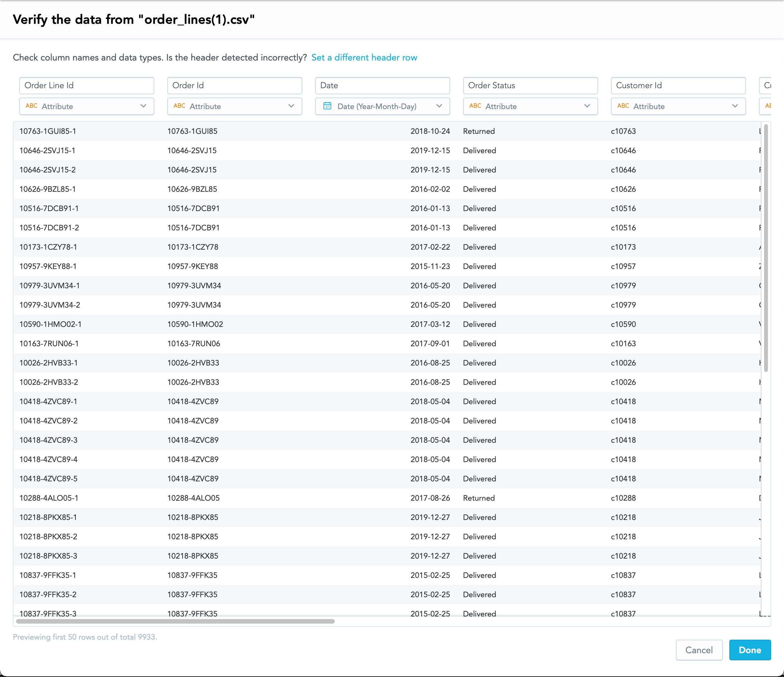Click the vertical scrollbar of preview table

766,248
